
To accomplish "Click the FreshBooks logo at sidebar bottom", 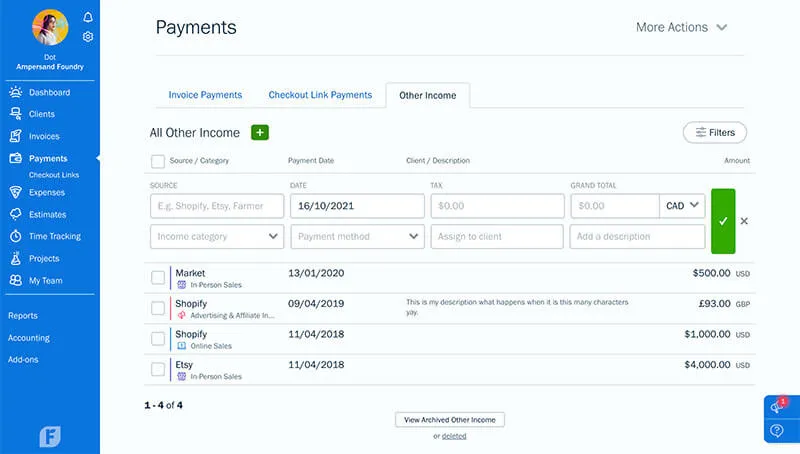I will click(50, 436).
